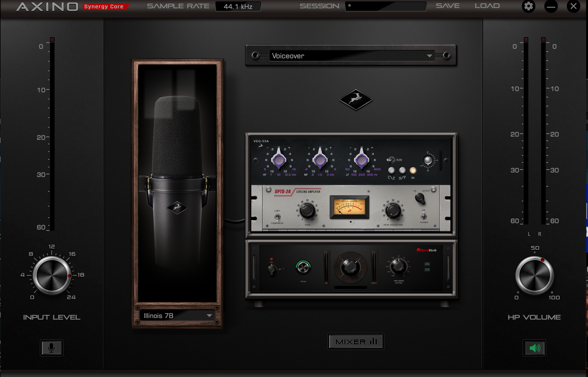
Task: Select the Voiceover preset name box
Action: 351,56
